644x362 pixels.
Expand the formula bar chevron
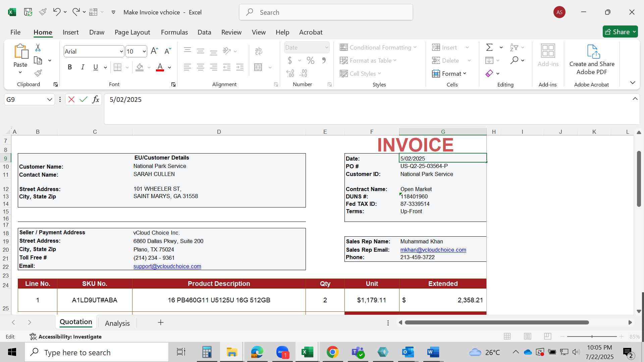click(635, 99)
